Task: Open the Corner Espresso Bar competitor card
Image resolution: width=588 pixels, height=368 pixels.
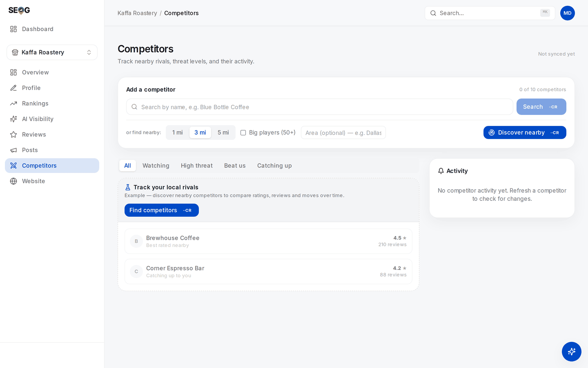Action: point(268,272)
